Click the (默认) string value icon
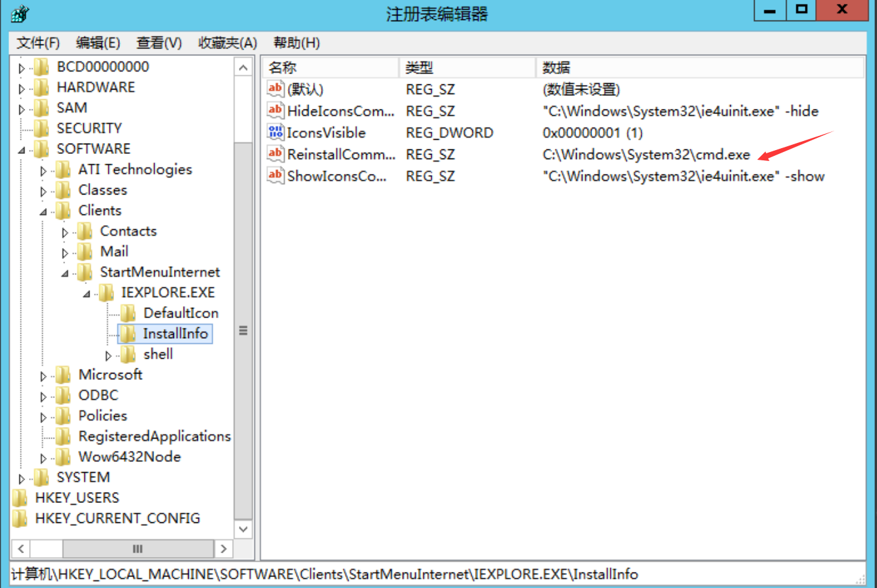The width and height of the screenshot is (877, 588). click(x=275, y=89)
